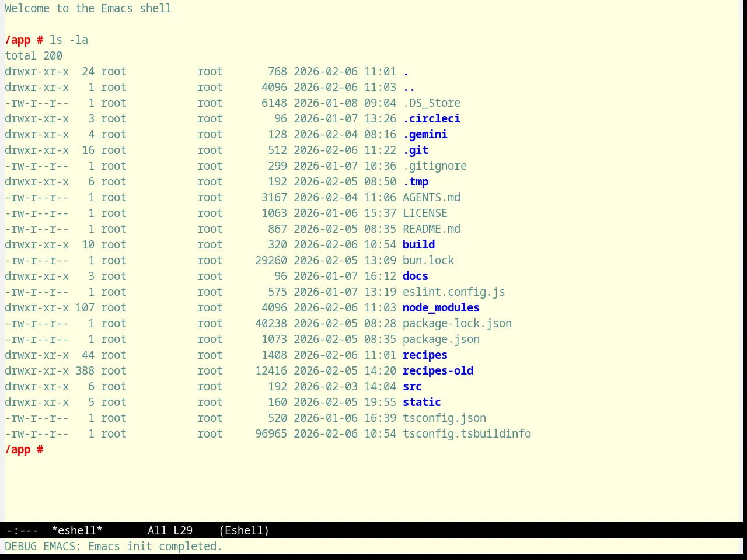Screen dimensions: 747x560
Task: Click the build directory name
Action: pyautogui.click(x=418, y=245)
